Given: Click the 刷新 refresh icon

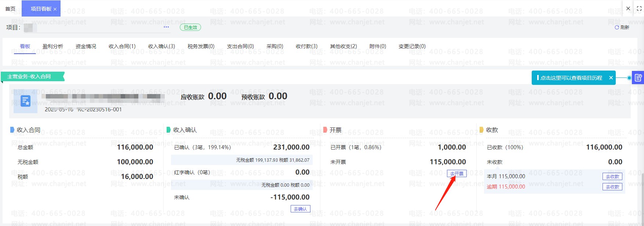Looking at the screenshot, I should tap(617, 27).
